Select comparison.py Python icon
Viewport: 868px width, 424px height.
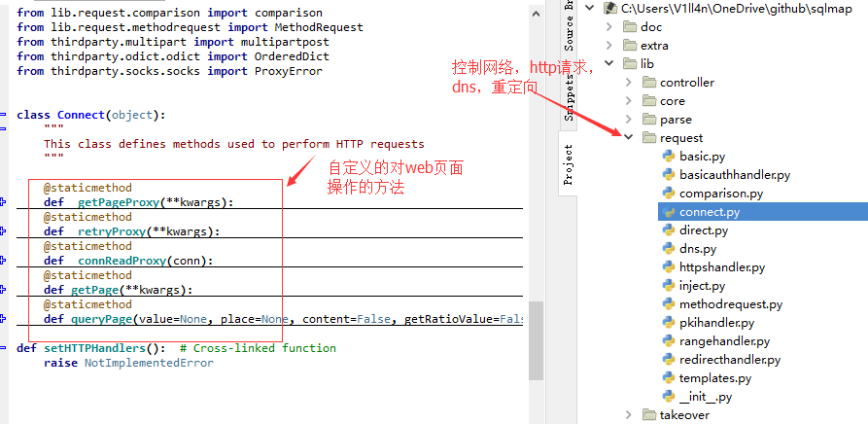(670, 194)
